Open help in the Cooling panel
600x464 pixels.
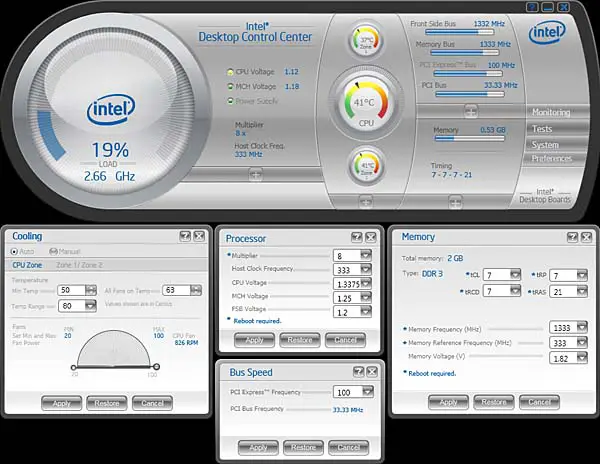tap(185, 236)
